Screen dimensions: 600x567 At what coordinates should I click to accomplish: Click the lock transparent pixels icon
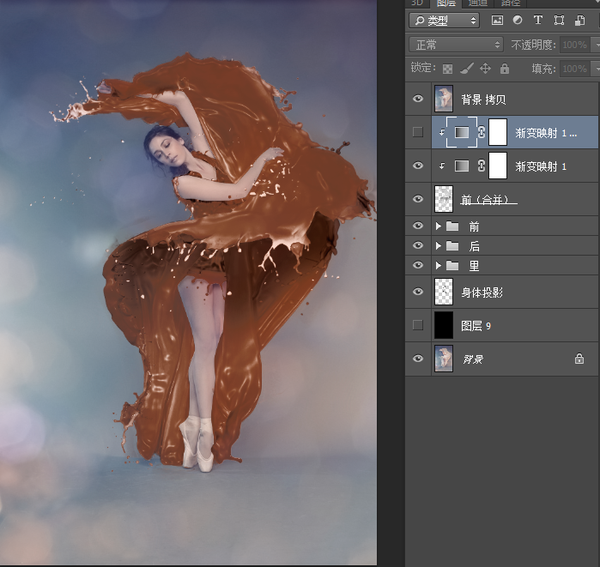(447, 68)
